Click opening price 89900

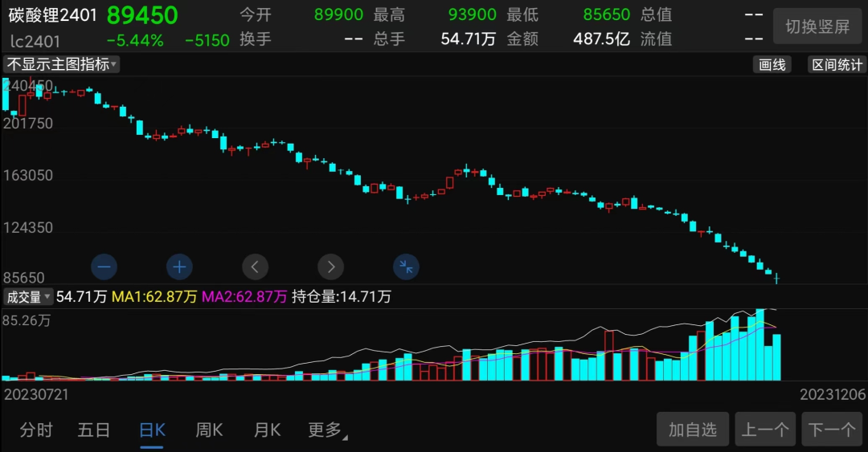(x=339, y=14)
